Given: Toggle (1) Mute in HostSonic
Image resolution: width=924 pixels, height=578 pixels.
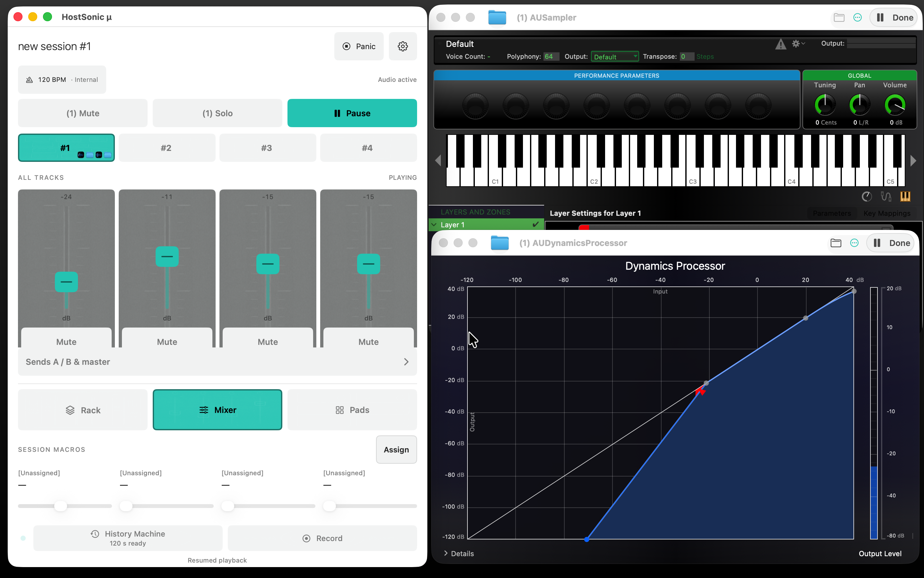Looking at the screenshot, I should pyautogui.click(x=83, y=113).
